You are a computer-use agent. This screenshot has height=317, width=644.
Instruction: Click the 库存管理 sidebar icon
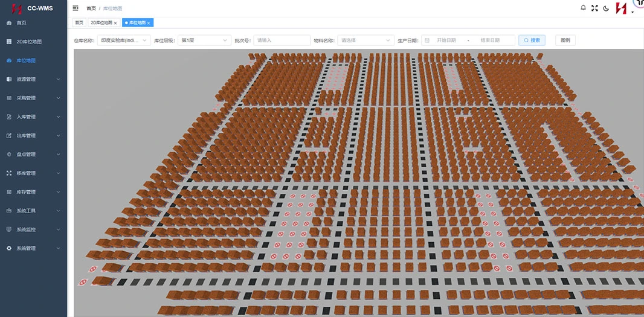[x=9, y=192]
